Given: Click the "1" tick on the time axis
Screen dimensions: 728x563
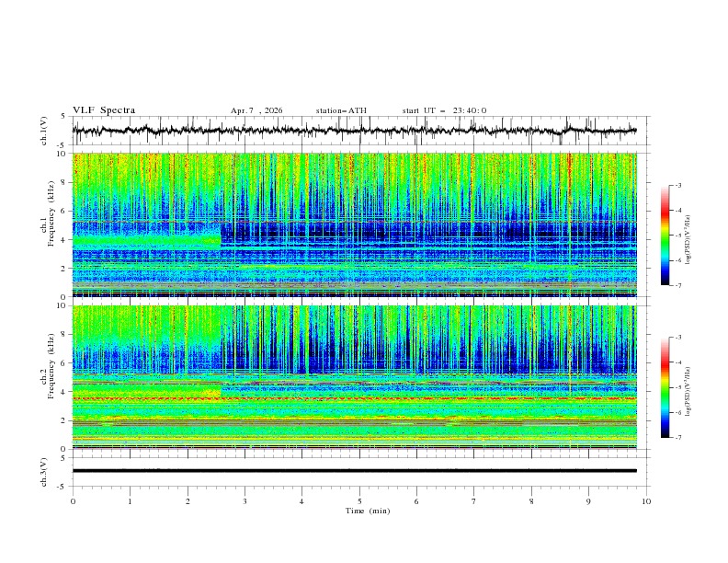Looking at the screenshot, I should click(130, 501).
